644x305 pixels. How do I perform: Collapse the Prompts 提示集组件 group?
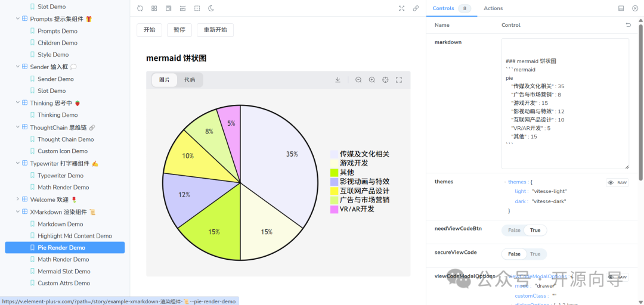18,19
